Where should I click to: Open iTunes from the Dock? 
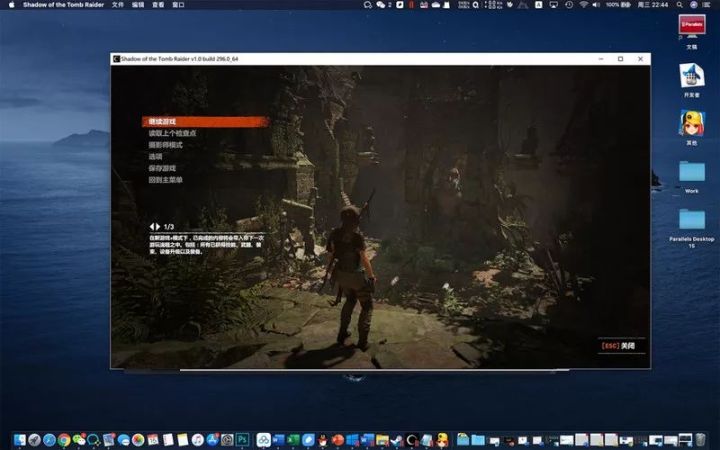pos(197,440)
